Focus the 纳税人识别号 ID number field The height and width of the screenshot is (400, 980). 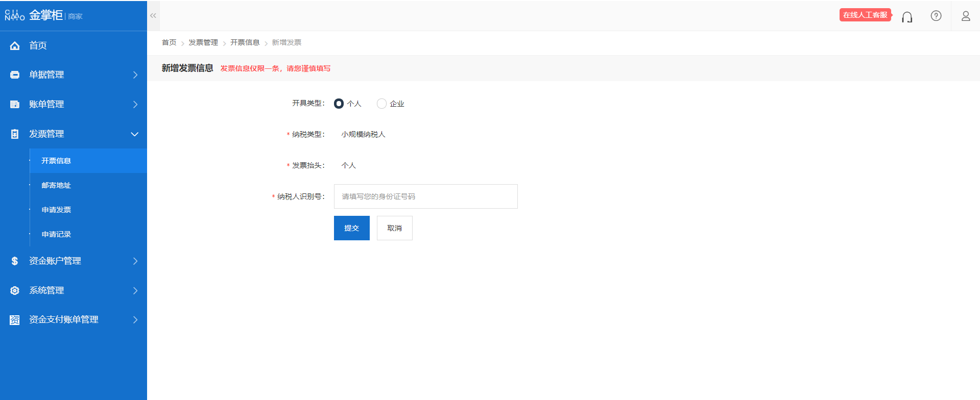point(426,196)
